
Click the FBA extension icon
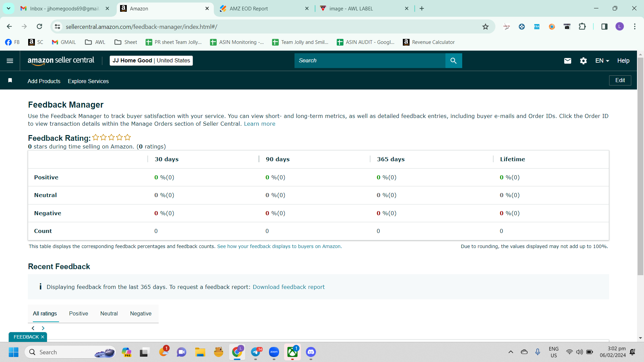tap(537, 26)
